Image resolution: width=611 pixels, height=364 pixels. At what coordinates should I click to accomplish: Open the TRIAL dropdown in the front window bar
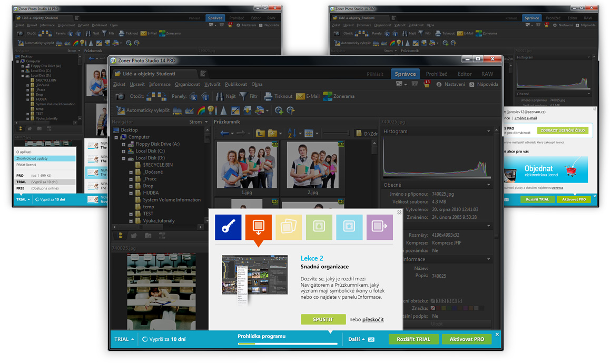click(x=124, y=339)
